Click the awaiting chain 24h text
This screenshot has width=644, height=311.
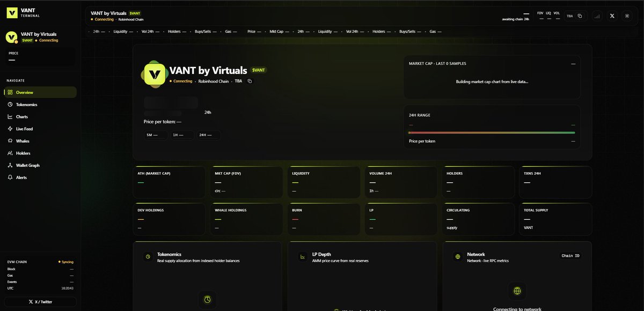coord(516,19)
